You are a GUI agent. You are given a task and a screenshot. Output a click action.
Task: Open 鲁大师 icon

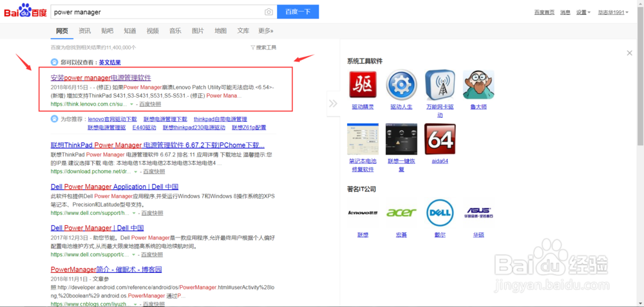(478, 84)
